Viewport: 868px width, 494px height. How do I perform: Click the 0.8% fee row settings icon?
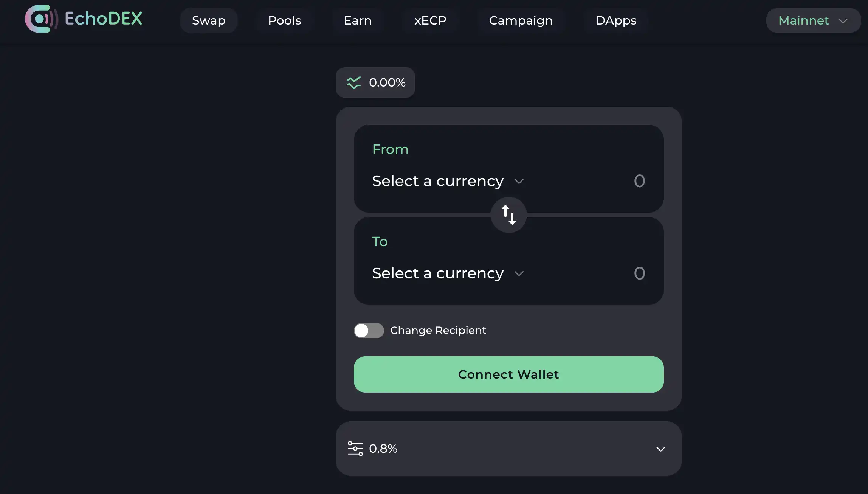point(355,449)
